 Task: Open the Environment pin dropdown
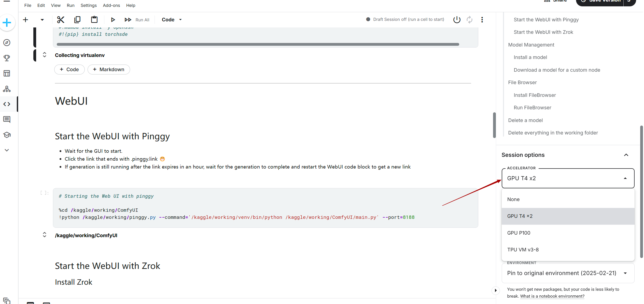(568, 273)
